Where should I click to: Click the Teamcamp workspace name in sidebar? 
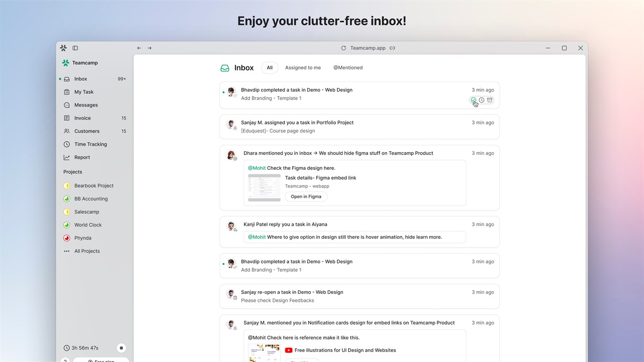pyautogui.click(x=85, y=63)
